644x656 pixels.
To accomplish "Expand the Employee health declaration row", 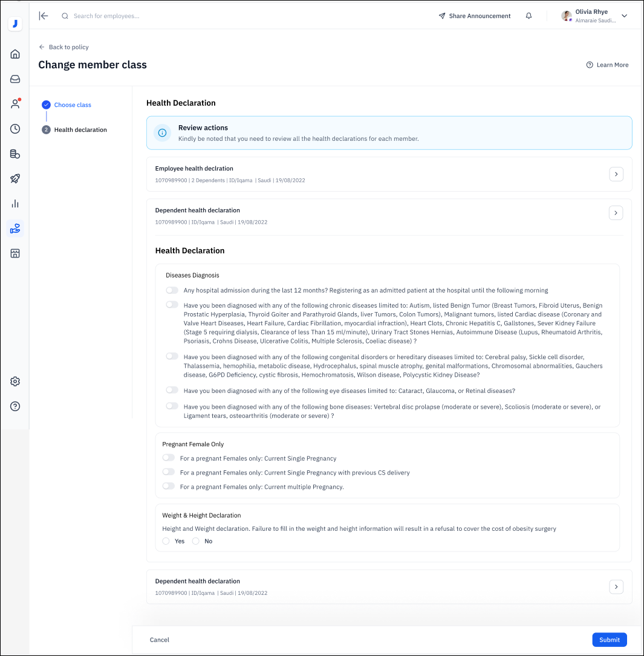I will pos(616,174).
